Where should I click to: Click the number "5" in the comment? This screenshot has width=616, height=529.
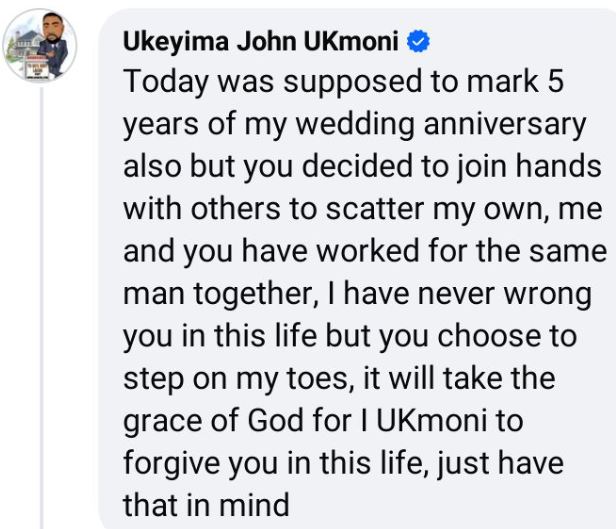click(554, 83)
